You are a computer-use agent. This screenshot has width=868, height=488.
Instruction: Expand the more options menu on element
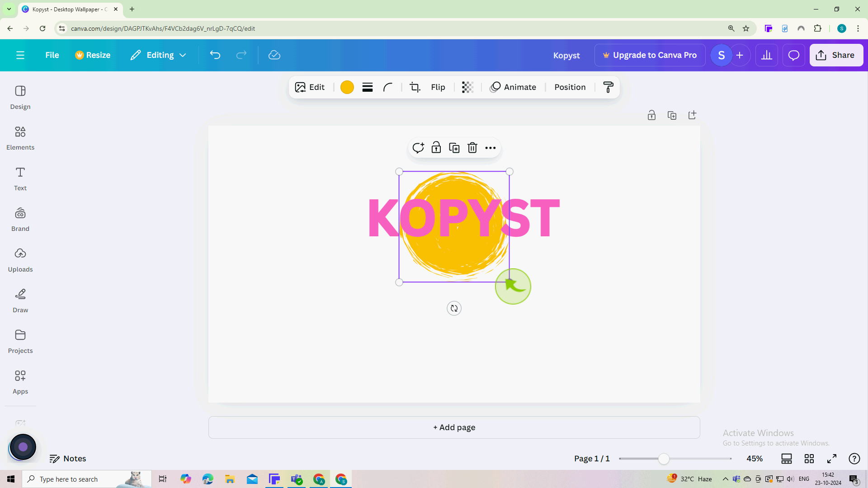[x=491, y=148]
